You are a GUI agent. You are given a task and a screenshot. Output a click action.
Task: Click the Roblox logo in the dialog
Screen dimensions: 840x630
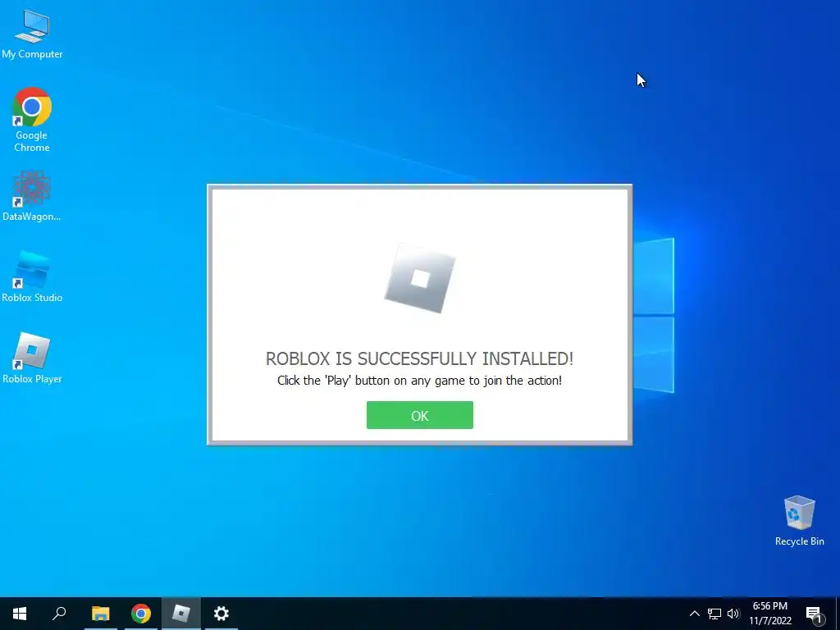[x=420, y=278]
